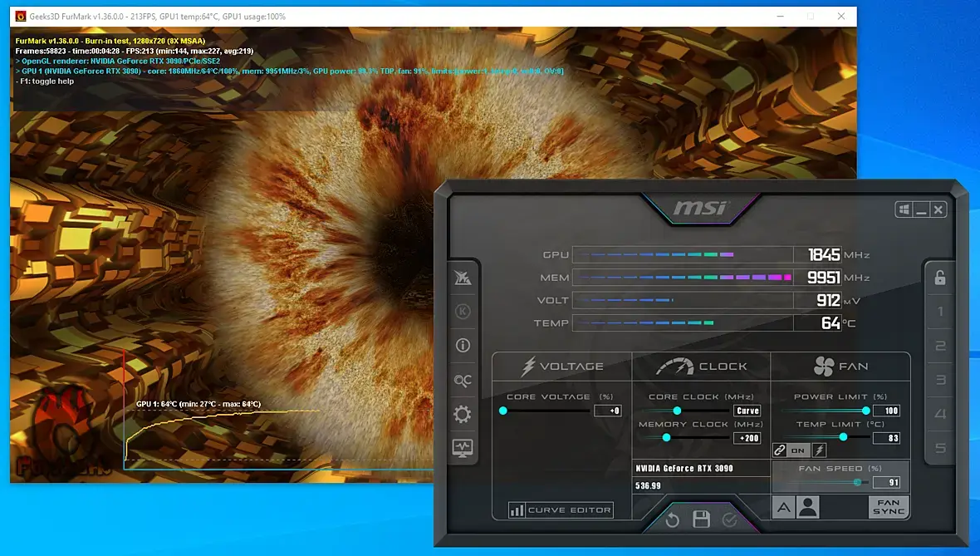Image resolution: width=980 pixels, height=556 pixels.
Task: Click the Fan Sync button
Action: click(x=888, y=507)
